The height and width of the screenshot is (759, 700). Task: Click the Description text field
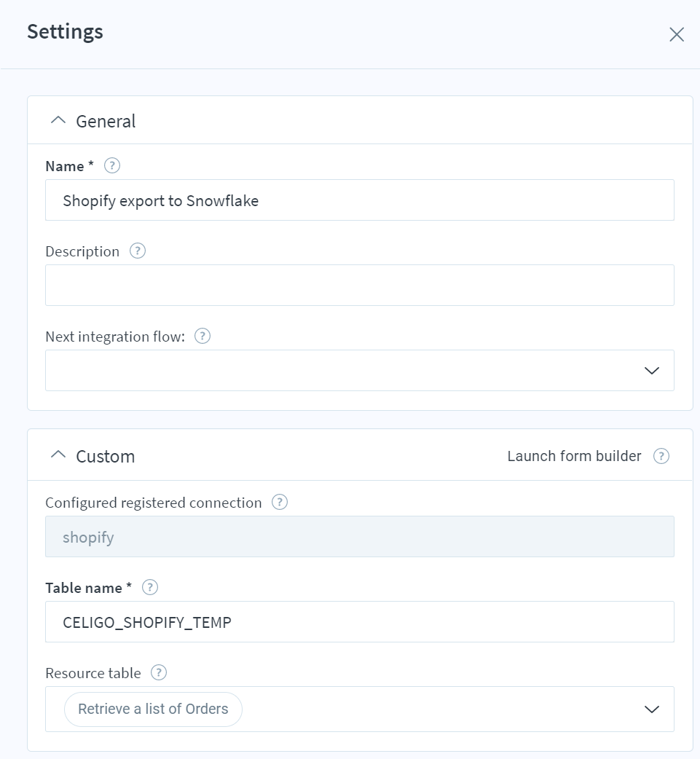pyautogui.click(x=360, y=285)
